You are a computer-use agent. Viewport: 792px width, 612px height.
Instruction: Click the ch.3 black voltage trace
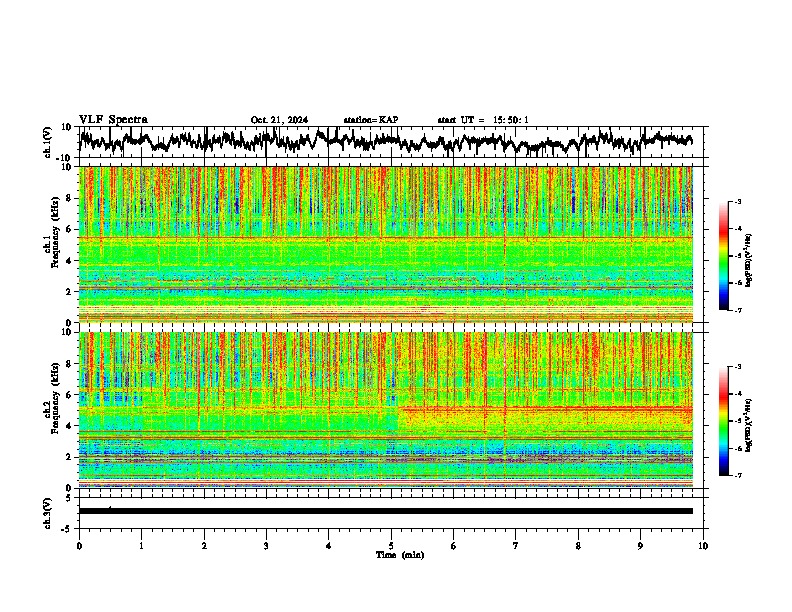point(386,511)
